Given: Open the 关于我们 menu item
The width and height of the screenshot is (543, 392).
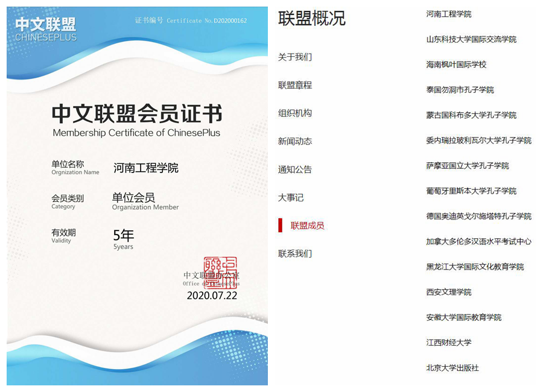Looking at the screenshot, I should click(294, 57).
